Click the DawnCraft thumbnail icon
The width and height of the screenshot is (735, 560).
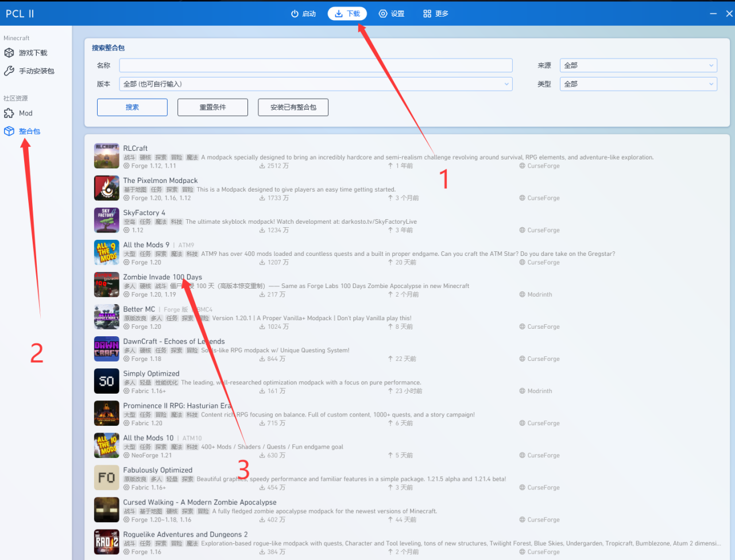click(107, 349)
